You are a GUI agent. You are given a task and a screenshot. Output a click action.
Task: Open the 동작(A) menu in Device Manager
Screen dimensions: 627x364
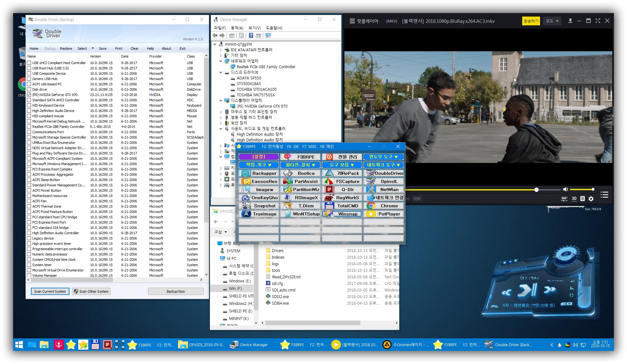coord(237,28)
